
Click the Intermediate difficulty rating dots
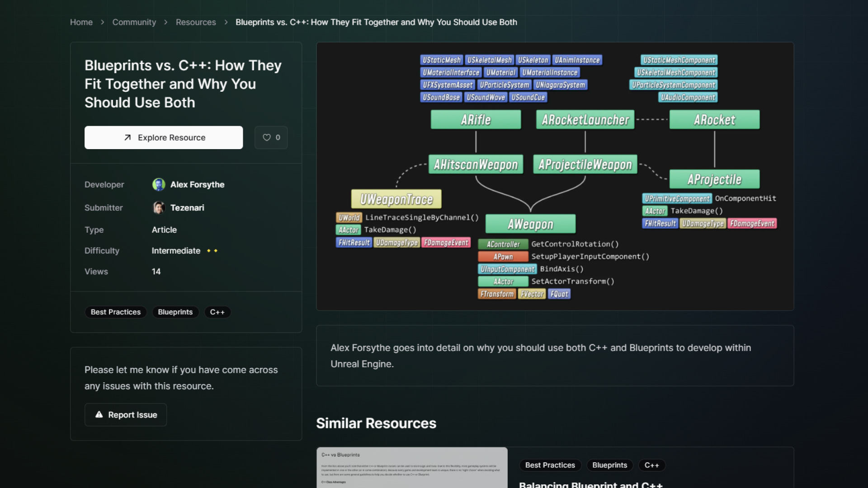[212, 251]
